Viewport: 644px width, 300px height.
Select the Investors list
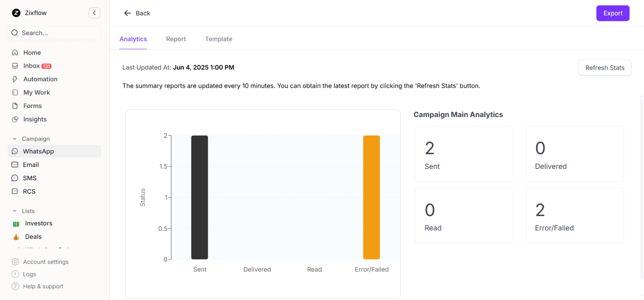coord(38,223)
